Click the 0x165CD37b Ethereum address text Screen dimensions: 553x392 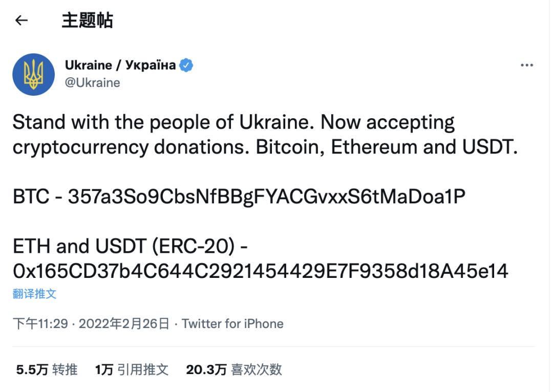pos(260,271)
